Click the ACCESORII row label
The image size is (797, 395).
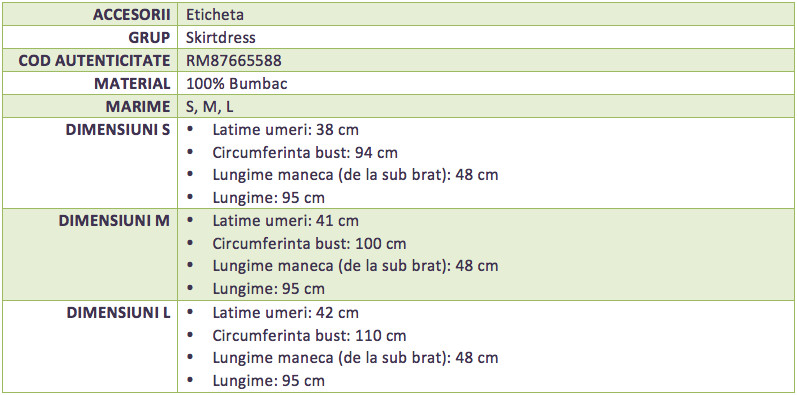point(131,15)
